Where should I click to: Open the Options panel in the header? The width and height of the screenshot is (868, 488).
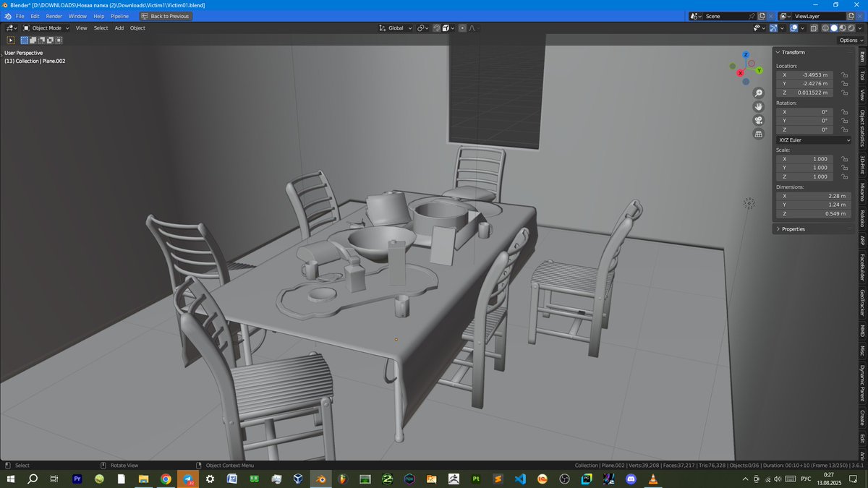pyautogui.click(x=850, y=40)
